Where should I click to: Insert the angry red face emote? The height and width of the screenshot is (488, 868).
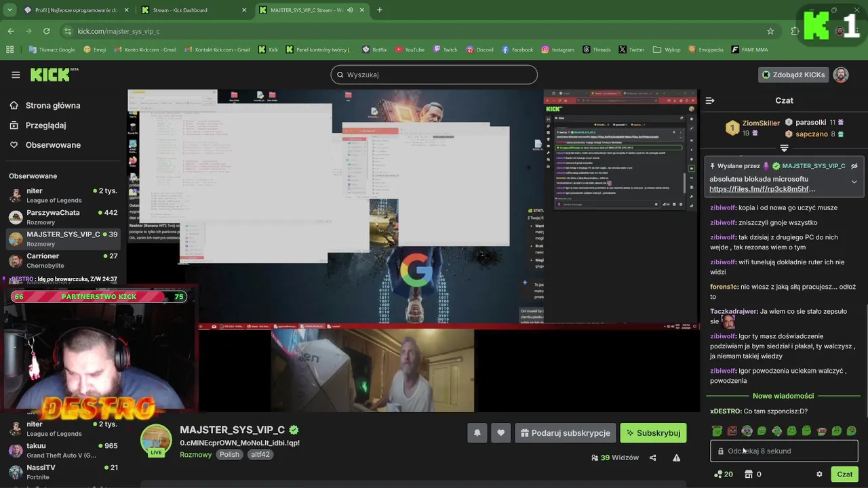point(732,431)
